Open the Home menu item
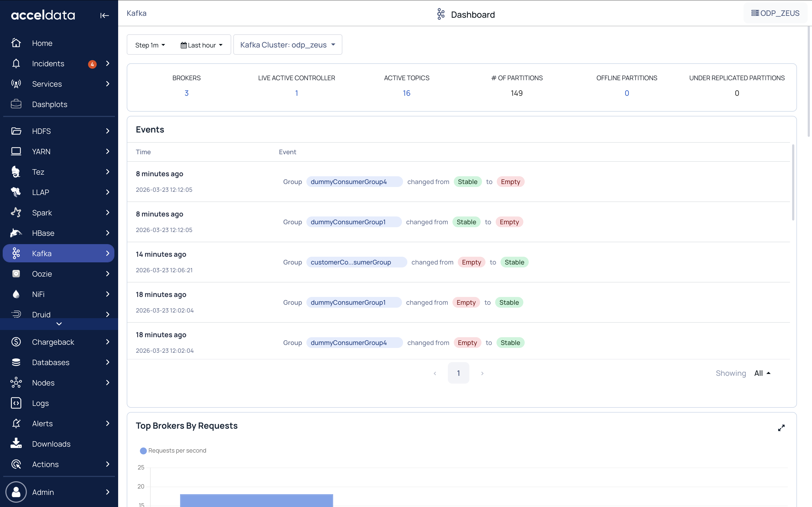 pyautogui.click(x=42, y=43)
